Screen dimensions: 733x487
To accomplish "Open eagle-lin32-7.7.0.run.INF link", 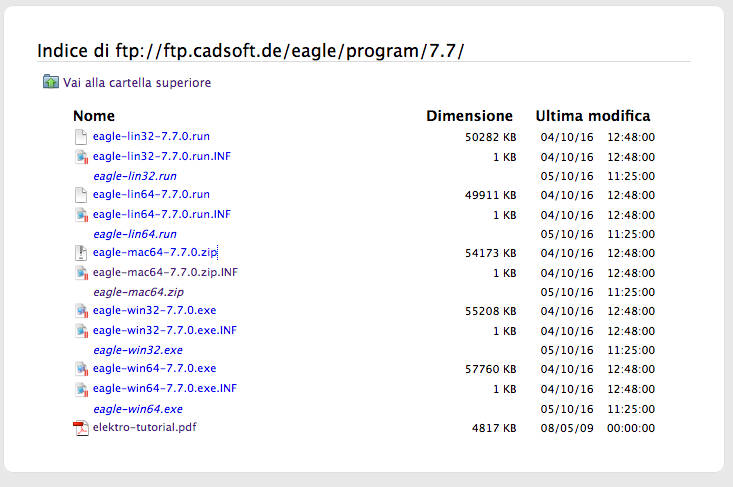I will [x=162, y=157].
